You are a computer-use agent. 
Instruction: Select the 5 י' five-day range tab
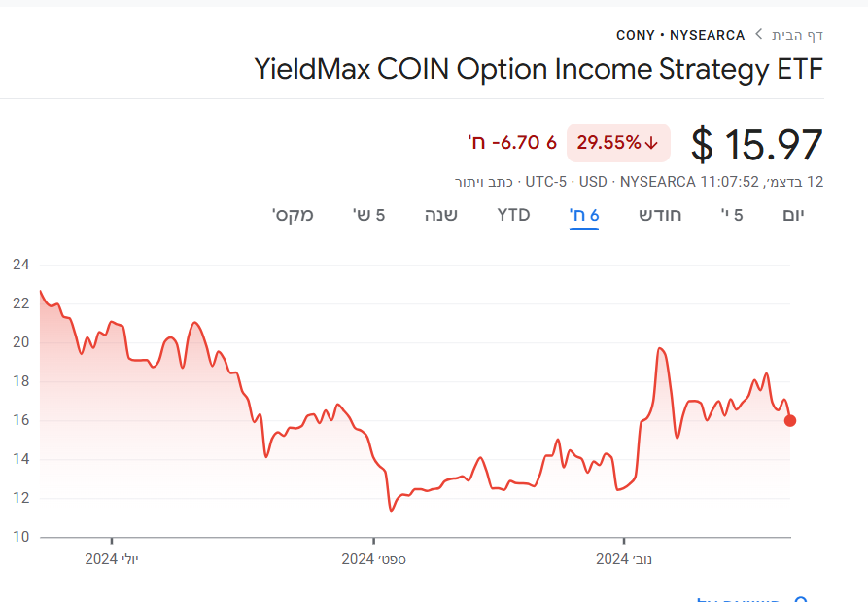(732, 215)
